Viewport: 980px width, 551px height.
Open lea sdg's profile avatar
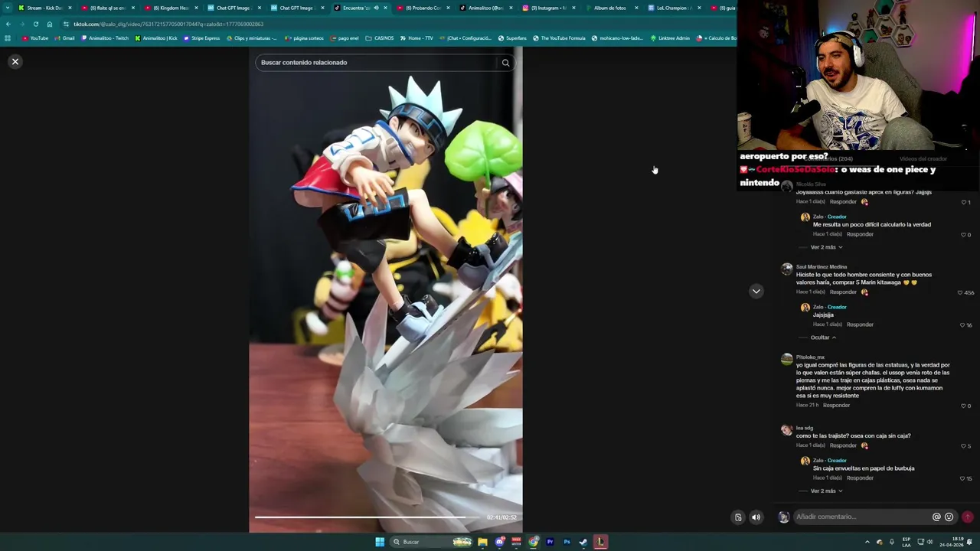[786, 430]
